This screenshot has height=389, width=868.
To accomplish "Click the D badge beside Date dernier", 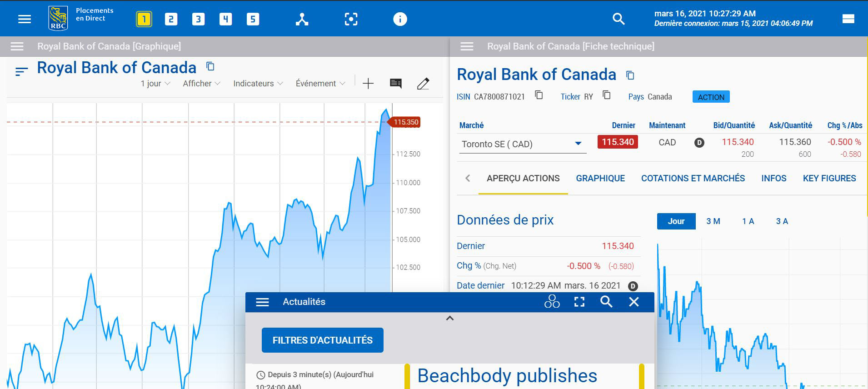I will click(633, 286).
